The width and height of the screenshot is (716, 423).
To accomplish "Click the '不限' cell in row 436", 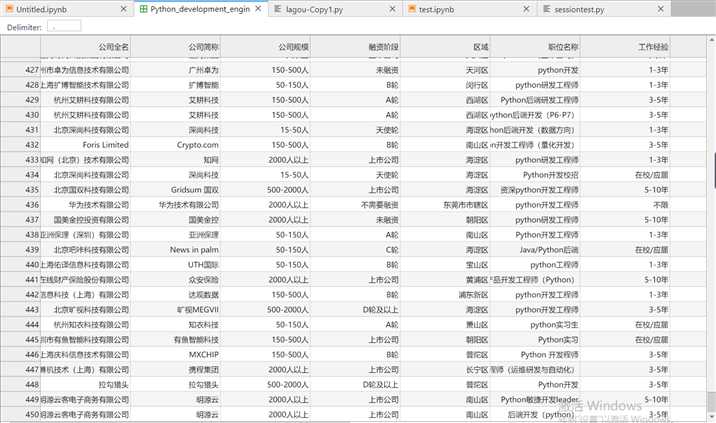I will tap(625, 205).
